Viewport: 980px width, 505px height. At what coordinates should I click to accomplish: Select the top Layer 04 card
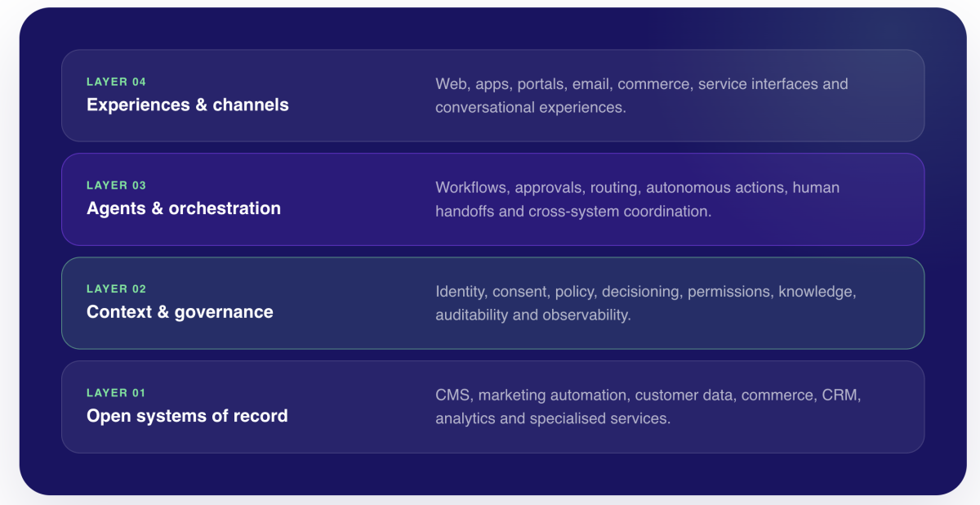(x=493, y=96)
